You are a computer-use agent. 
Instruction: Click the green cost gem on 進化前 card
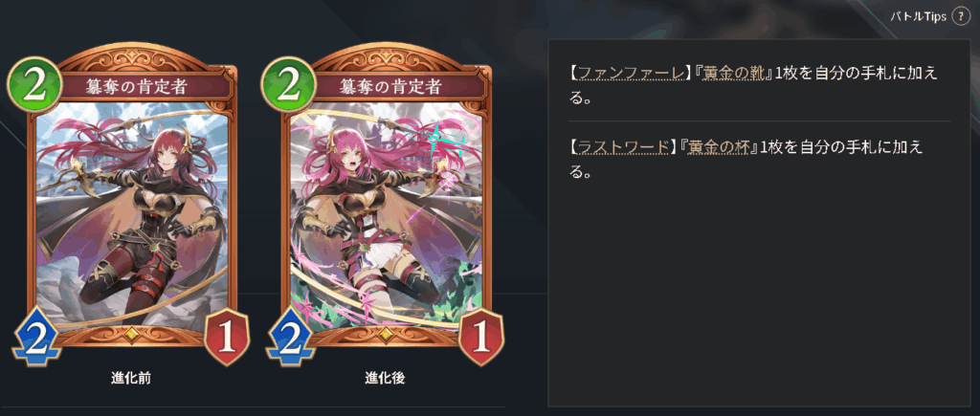point(33,84)
